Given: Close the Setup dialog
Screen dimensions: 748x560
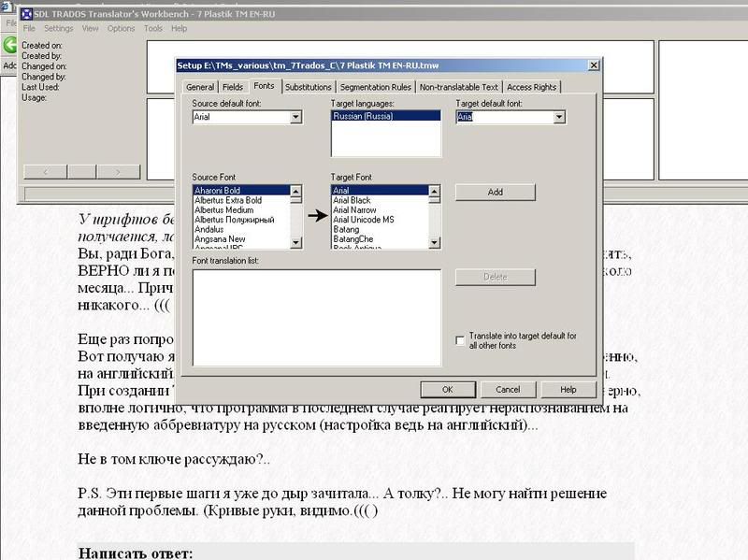Looking at the screenshot, I should (594, 65).
